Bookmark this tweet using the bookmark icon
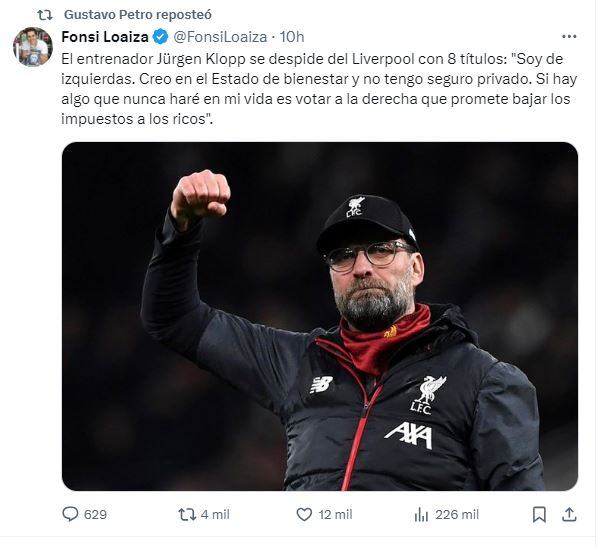Screen dimensions: 606x548 (x=539, y=514)
